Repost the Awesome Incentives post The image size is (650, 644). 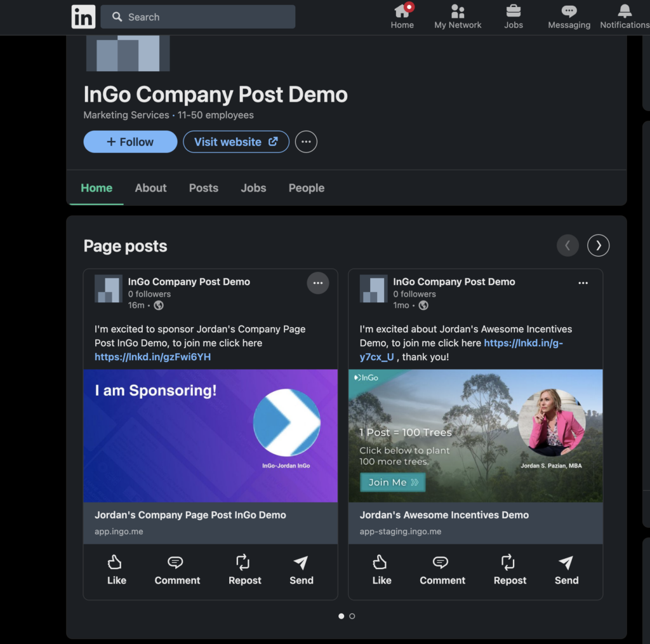(510, 570)
